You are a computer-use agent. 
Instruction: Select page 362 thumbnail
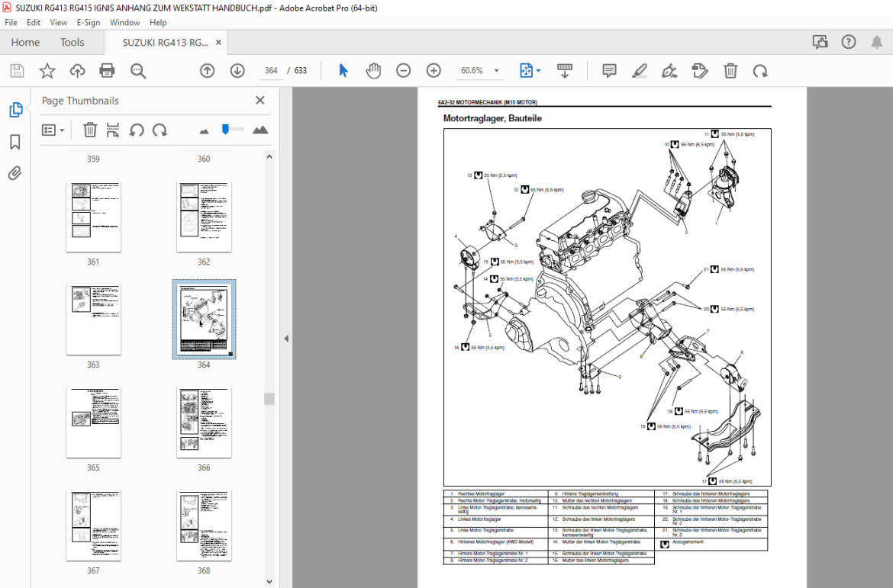[x=204, y=217]
